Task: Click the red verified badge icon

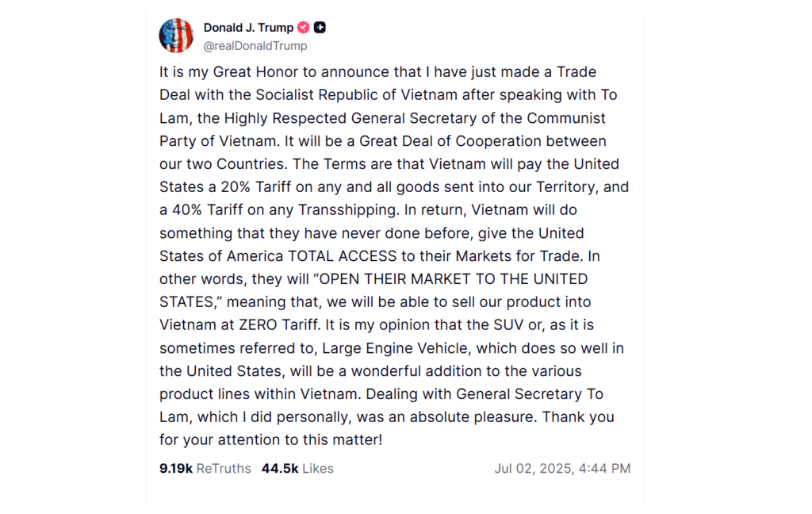Action: tap(303, 28)
